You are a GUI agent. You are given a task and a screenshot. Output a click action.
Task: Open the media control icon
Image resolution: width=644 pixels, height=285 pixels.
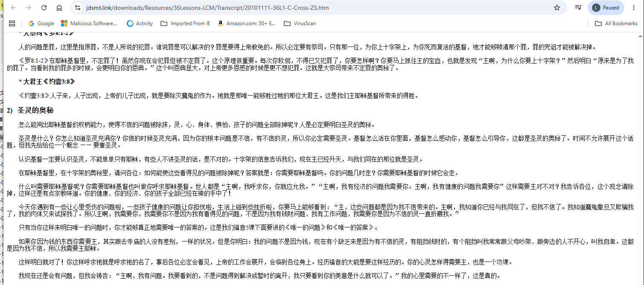578,8
